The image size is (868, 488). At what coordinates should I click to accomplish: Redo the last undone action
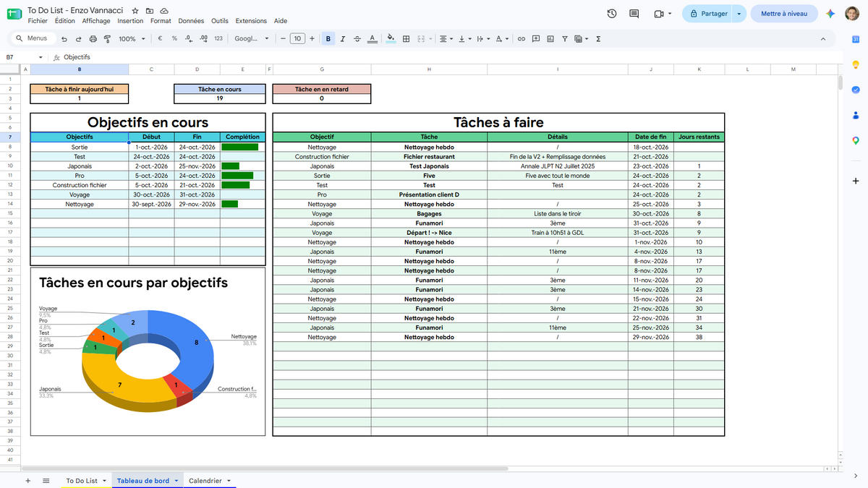point(79,39)
